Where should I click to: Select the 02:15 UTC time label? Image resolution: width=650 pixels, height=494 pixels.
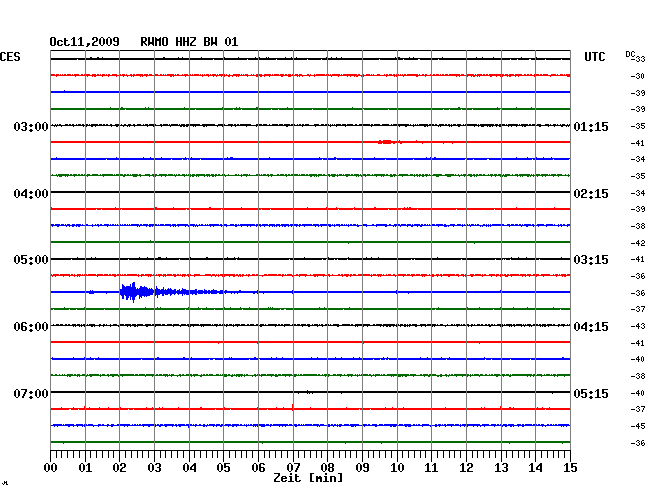tap(591, 194)
